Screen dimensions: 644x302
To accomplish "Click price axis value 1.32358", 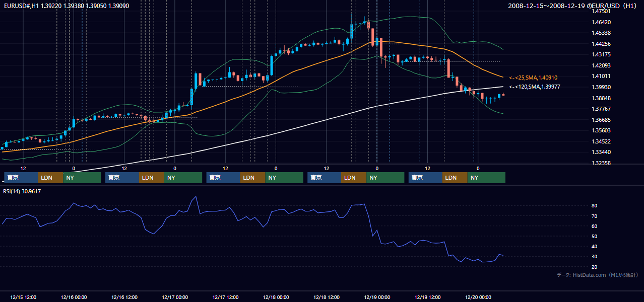I will 601,163.
